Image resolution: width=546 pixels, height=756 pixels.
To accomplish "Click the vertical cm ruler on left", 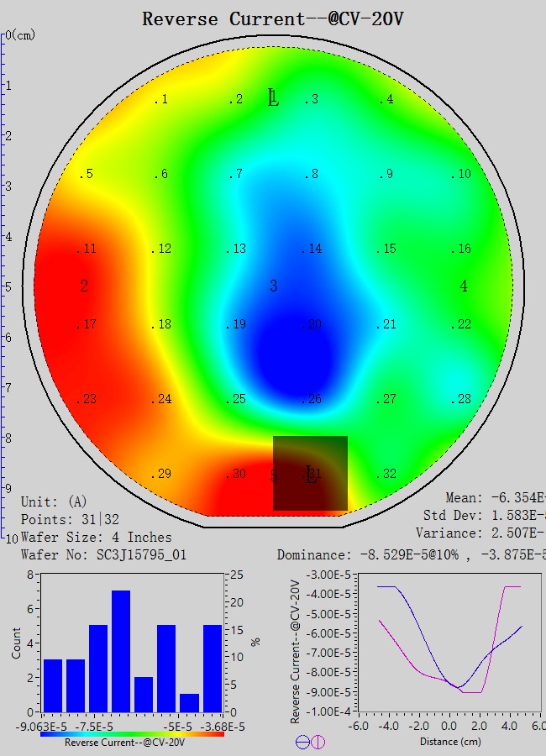I will coord(4,286).
